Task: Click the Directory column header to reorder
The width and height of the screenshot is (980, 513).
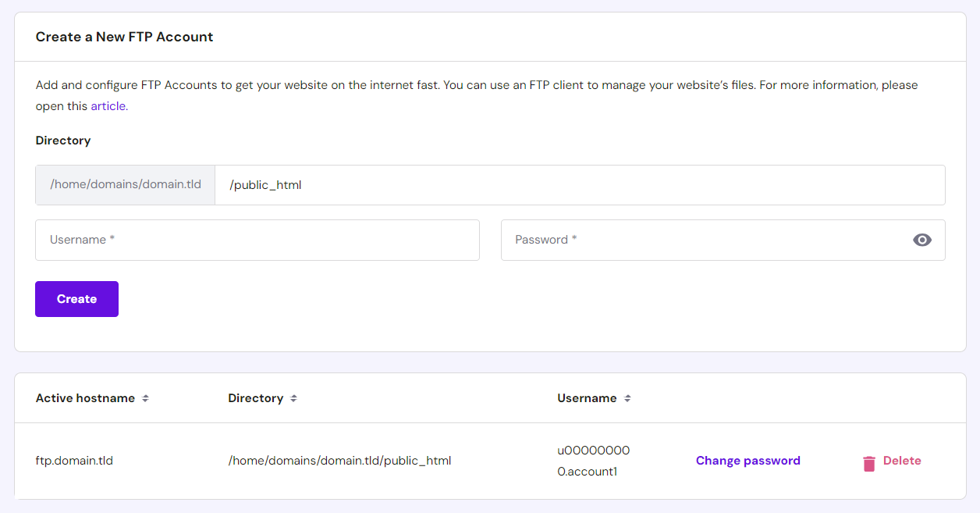Action: click(x=255, y=398)
